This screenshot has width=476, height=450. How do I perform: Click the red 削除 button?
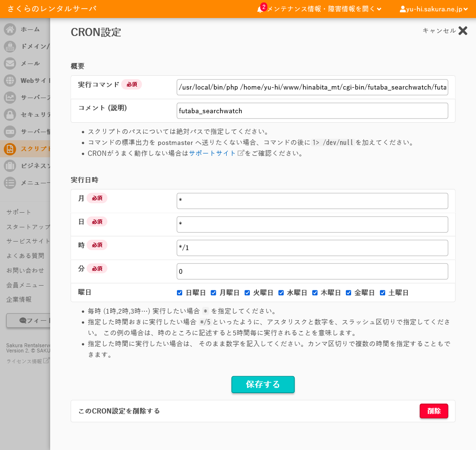(x=433, y=411)
